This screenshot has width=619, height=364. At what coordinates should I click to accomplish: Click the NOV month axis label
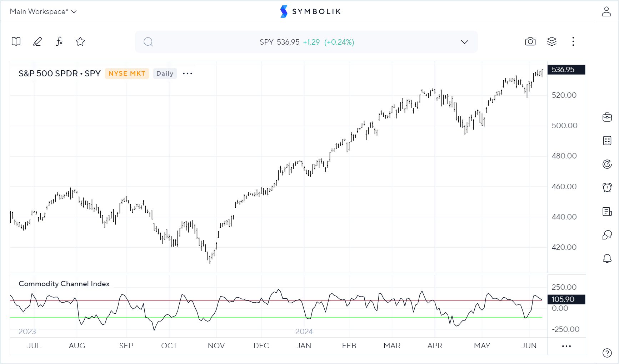[x=216, y=346]
